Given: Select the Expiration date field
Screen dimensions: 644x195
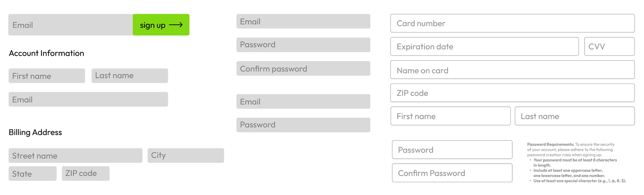Looking at the screenshot, I should click(485, 46).
